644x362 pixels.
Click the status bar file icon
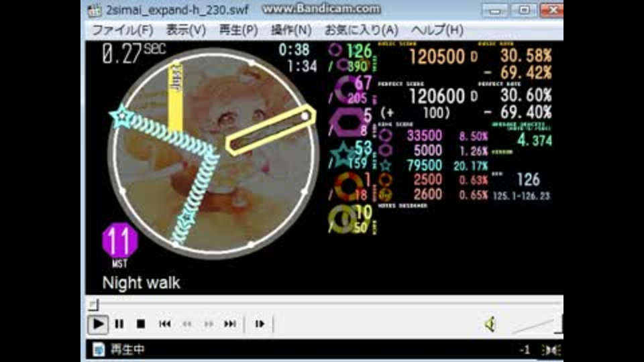(x=98, y=350)
